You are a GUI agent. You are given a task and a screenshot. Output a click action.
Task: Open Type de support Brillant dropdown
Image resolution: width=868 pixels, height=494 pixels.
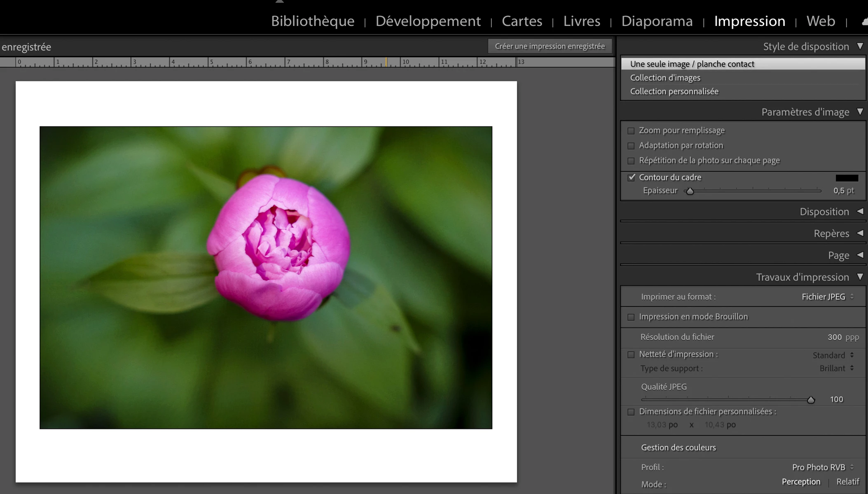click(836, 368)
